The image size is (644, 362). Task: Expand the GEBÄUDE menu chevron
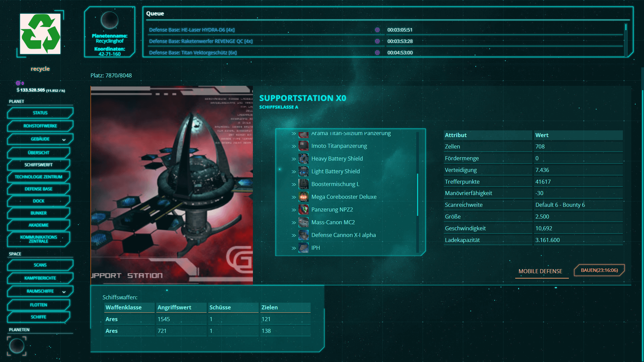pos(64,139)
